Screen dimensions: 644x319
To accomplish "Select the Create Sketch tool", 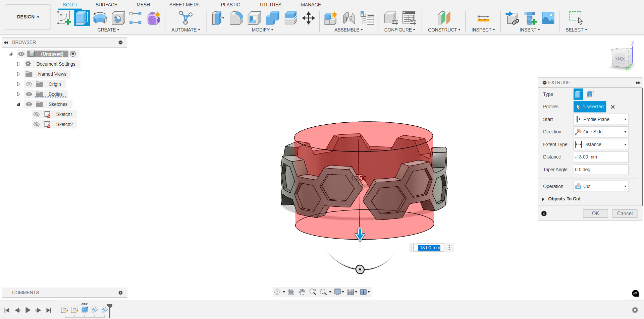I will [64, 18].
